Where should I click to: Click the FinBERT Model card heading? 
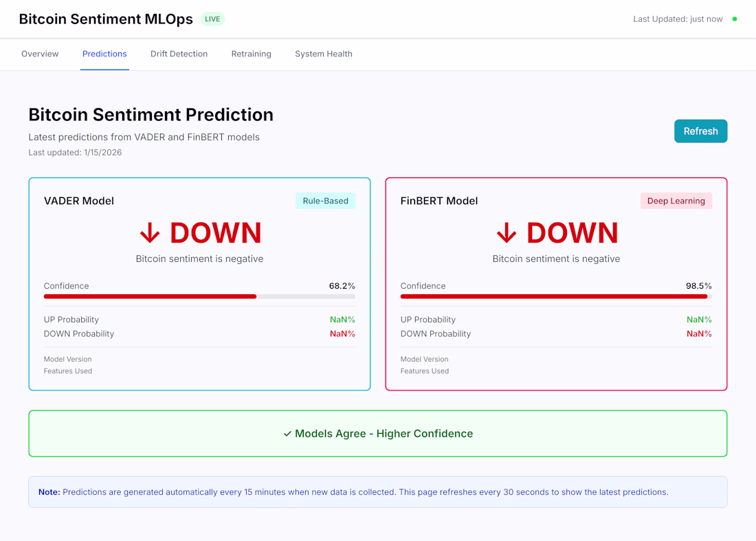point(439,201)
